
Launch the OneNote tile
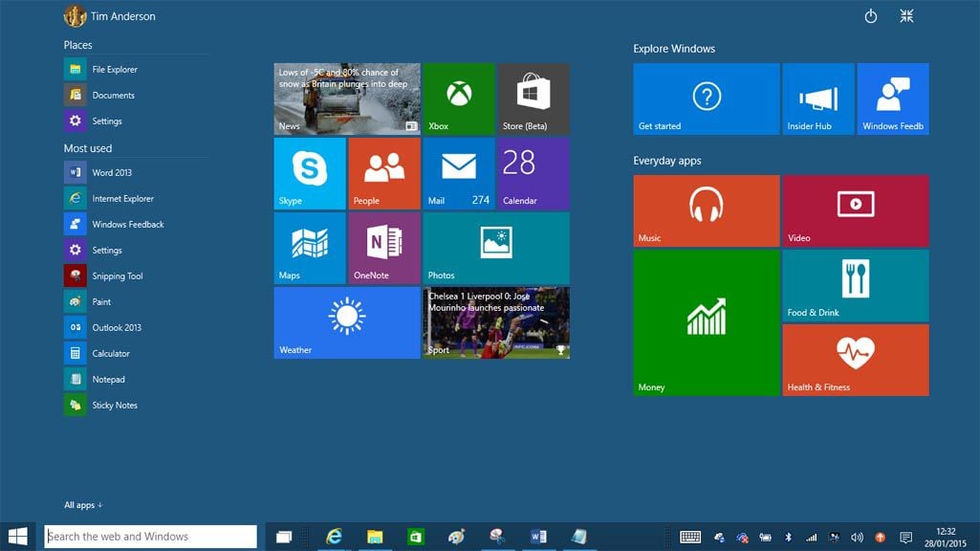[x=384, y=249]
